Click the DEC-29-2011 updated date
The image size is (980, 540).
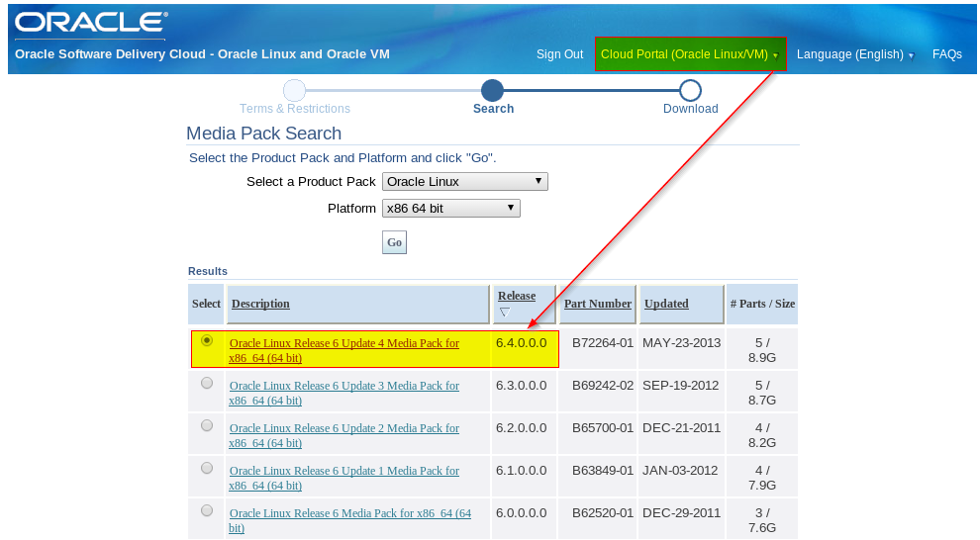(681, 512)
